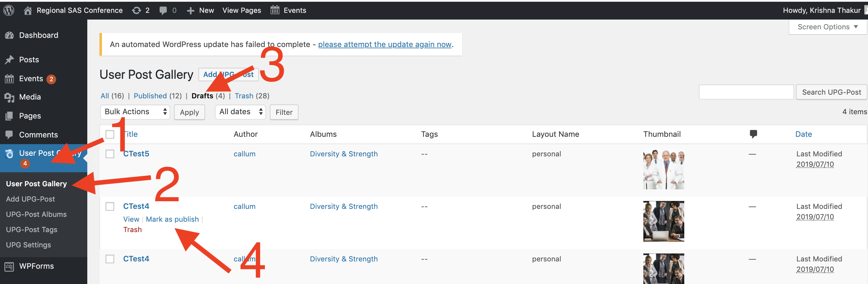Select the first CTest4 row checkbox
The height and width of the screenshot is (284, 868).
click(110, 206)
